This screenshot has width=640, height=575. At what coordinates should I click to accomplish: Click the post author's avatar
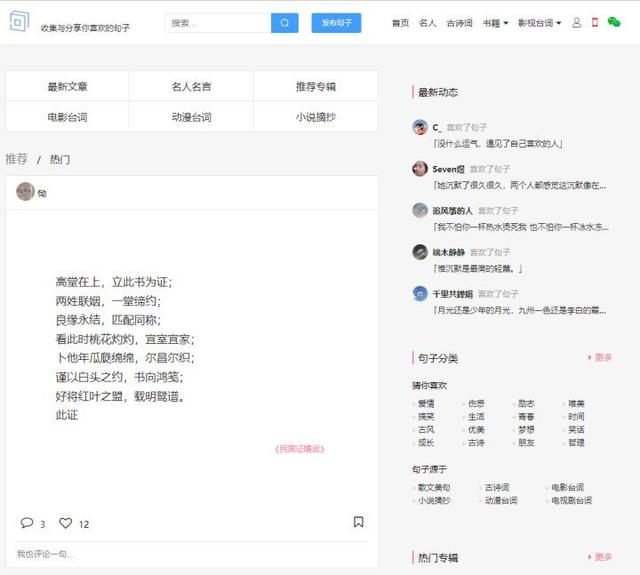coord(25,192)
